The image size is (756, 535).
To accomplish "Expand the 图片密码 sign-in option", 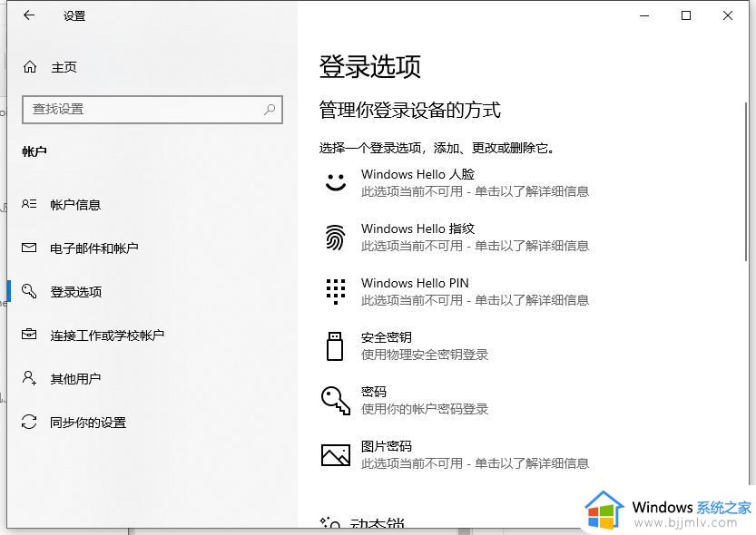I will tap(456, 455).
